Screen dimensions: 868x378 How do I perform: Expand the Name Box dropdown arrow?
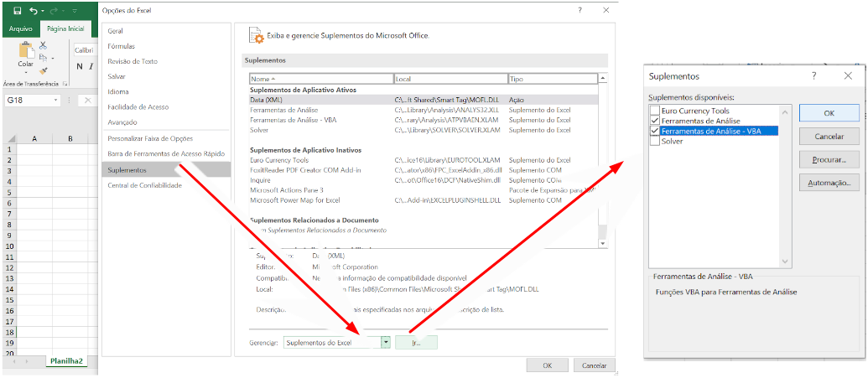(56, 100)
